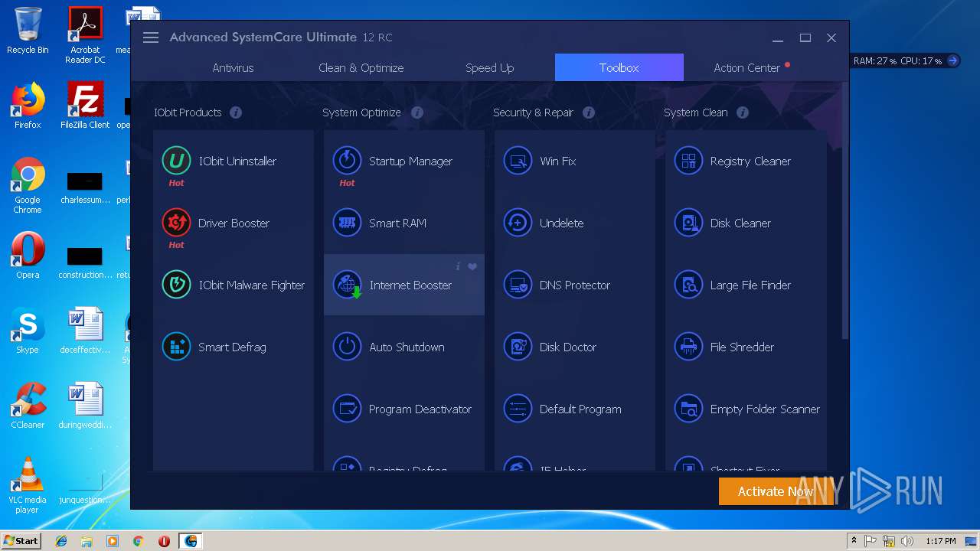Open Default Program sliders icon
This screenshot has height=551, width=980.
[518, 409]
